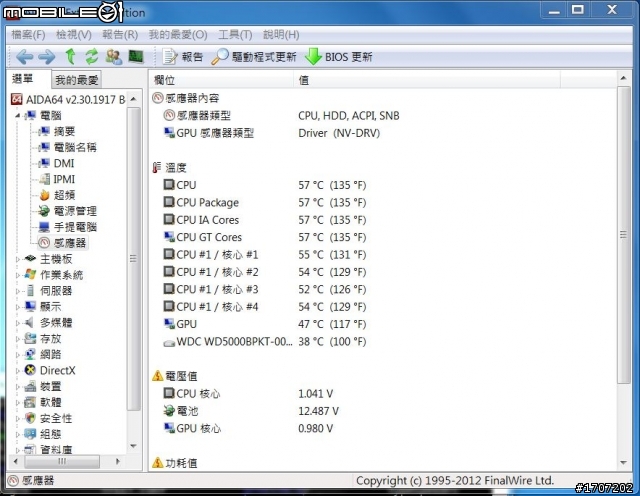Click BIOS 更新 toolbar button
The height and width of the screenshot is (496, 640).
[x=338, y=57]
